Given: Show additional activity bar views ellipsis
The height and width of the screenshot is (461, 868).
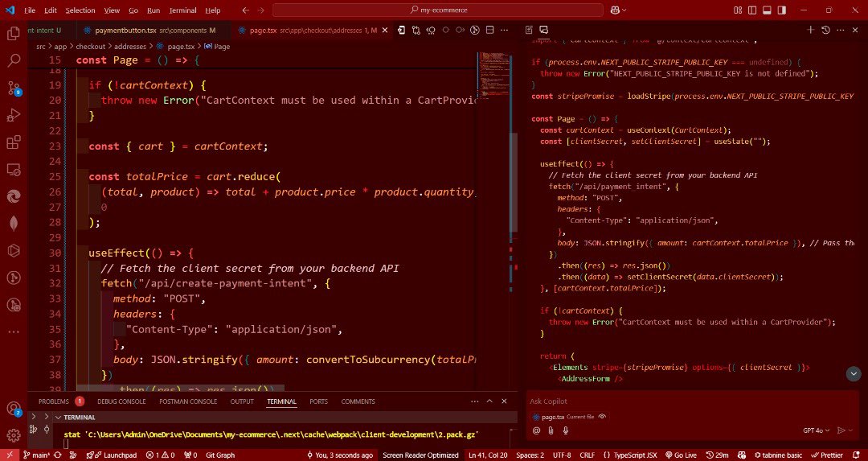Looking at the screenshot, I should click(14, 332).
